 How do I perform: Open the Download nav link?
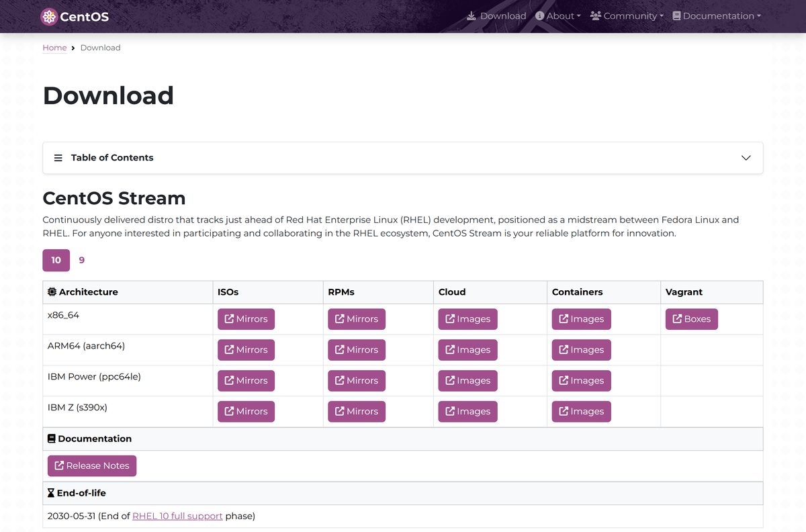[496, 16]
